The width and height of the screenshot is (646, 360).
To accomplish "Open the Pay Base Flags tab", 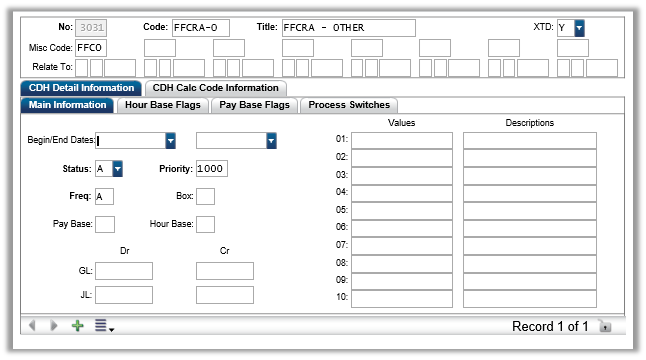I will tap(254, 105).
